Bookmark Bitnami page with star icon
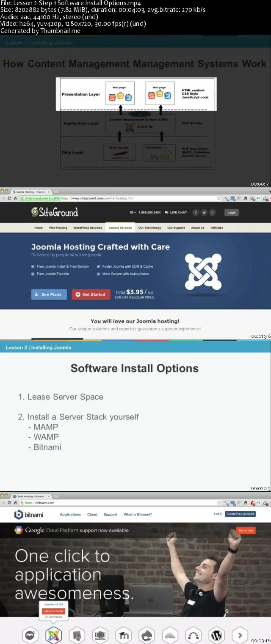This screenshot has height=644, width=271. [x=219, y=503]
